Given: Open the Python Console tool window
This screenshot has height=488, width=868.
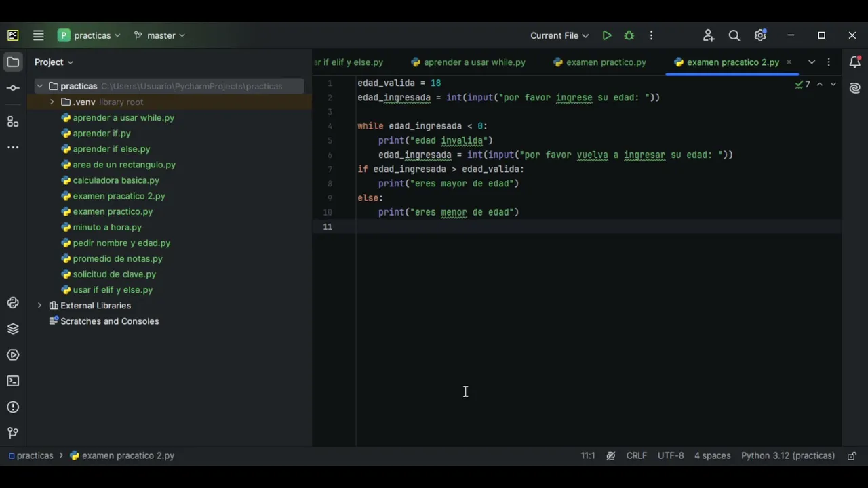Looking at the screenshot, I should click(13, 303).
